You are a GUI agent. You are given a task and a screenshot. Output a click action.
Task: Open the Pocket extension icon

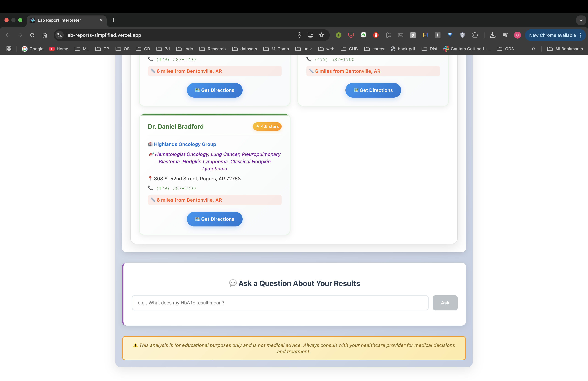pos(351,35)
